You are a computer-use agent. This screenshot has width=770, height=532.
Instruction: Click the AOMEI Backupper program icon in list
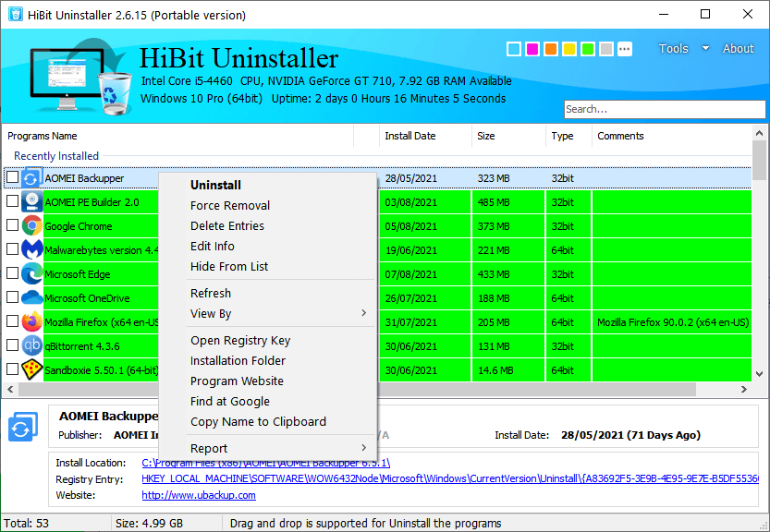(x=32, y=178)
